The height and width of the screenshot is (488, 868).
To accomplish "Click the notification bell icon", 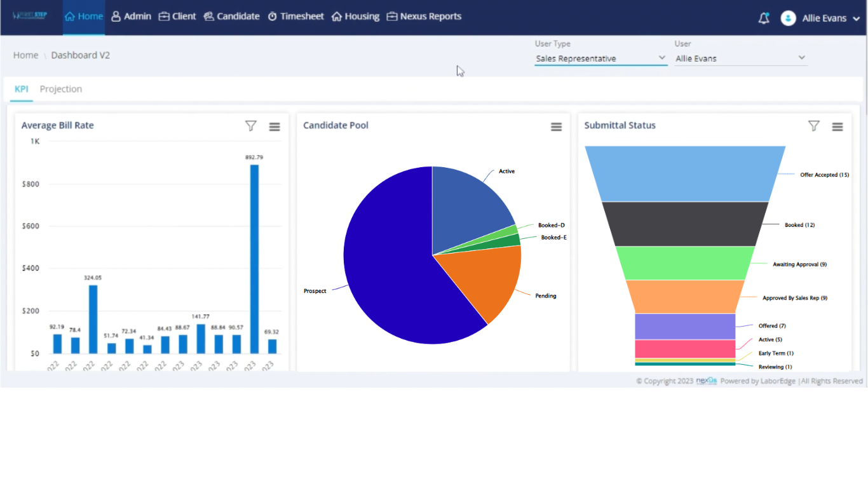I will click(764, 18).
